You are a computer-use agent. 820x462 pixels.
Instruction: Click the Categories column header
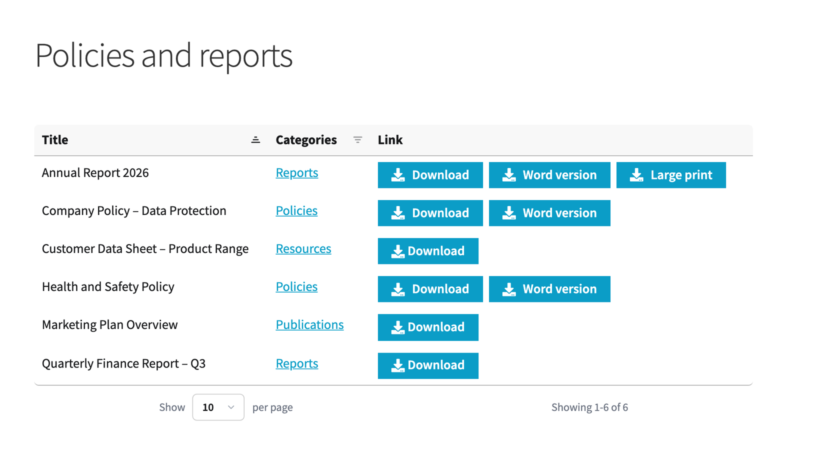click(306, 140)
